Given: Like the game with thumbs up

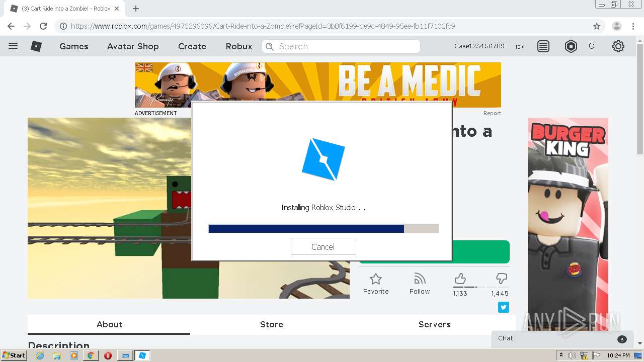Looking at the screenshot, I should pos(460,279).
